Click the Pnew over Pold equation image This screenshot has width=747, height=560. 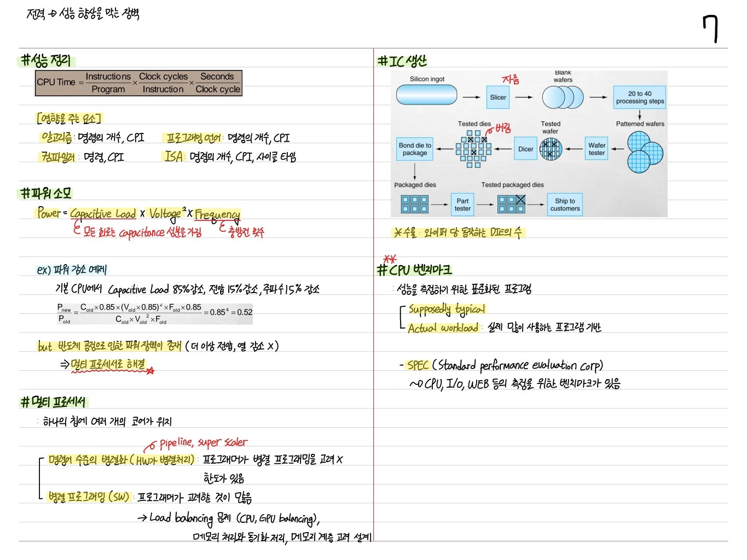coord(154,313)
